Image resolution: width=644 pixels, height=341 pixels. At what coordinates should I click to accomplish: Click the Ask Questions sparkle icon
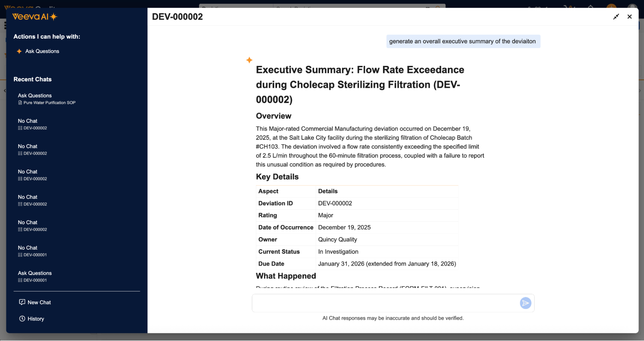click(x=19, y=51)
